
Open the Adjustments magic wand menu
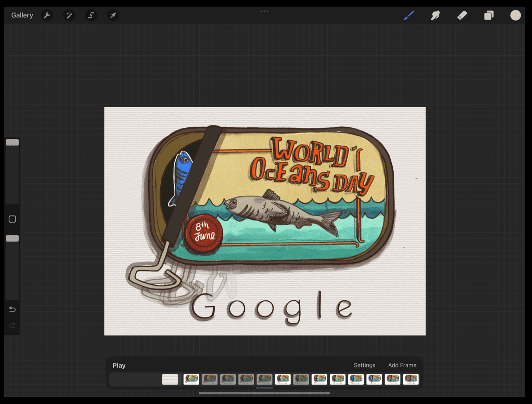(x=69, y=15)
